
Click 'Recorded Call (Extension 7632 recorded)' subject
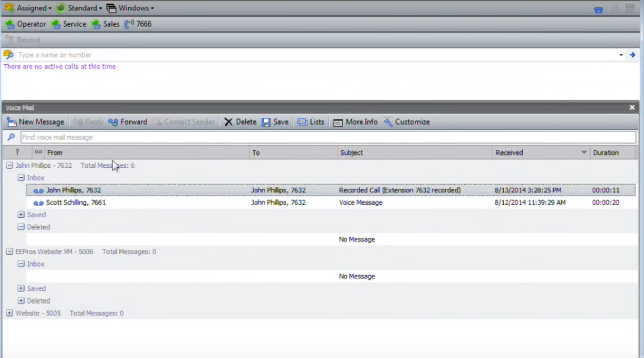click(400, 190)
